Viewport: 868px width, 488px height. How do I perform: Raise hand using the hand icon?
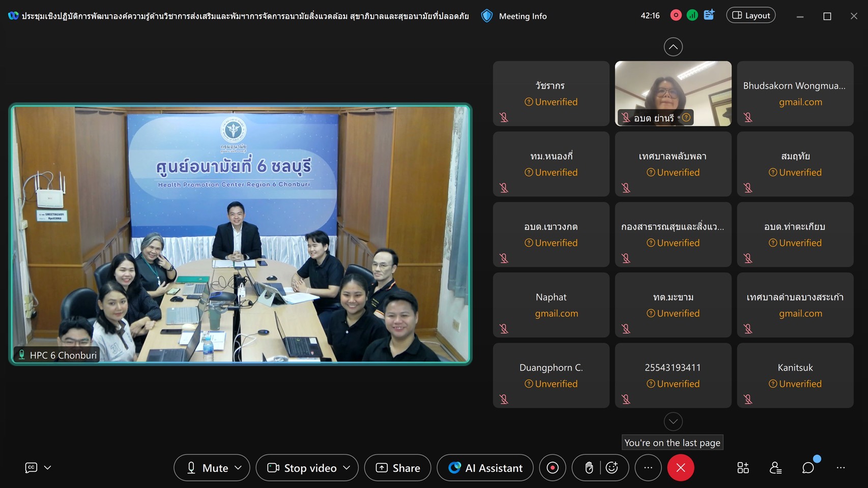[589, 468]
